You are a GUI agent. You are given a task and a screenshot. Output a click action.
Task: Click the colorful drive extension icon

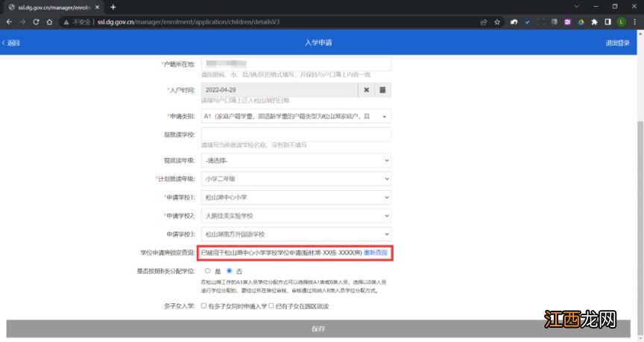581,22
